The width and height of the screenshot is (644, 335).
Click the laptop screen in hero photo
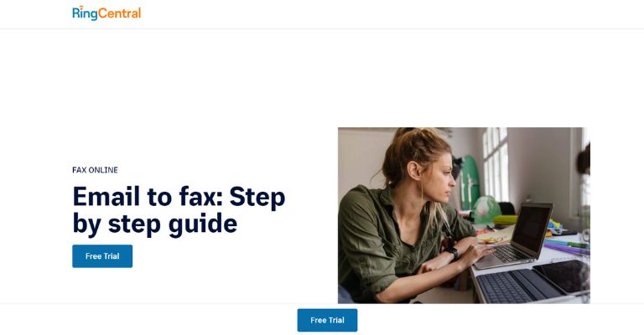coord(531,228)
